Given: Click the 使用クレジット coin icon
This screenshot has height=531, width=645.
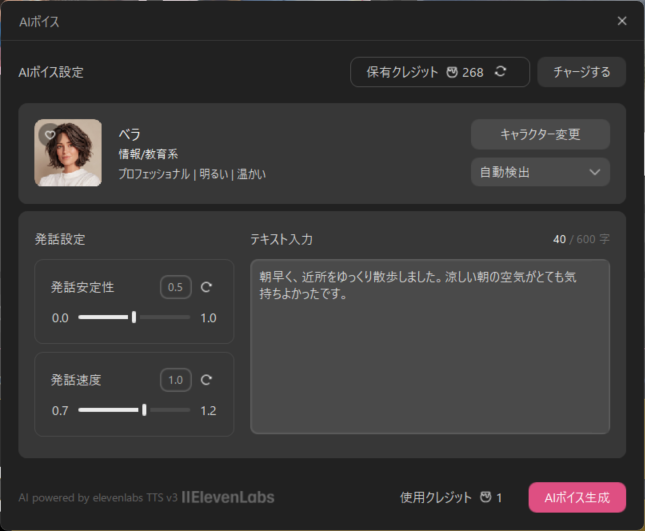Looking at the screenshot, I should [486, 497].
